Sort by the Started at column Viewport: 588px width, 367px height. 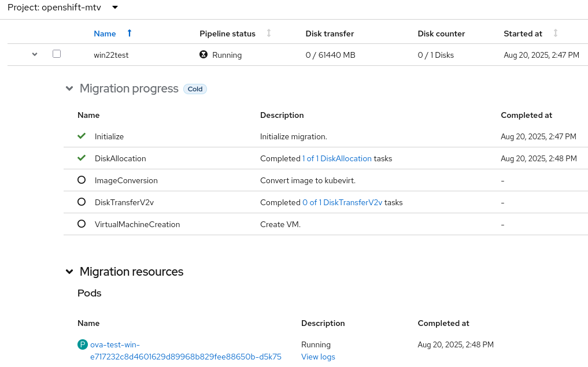(x=556, y=34)
